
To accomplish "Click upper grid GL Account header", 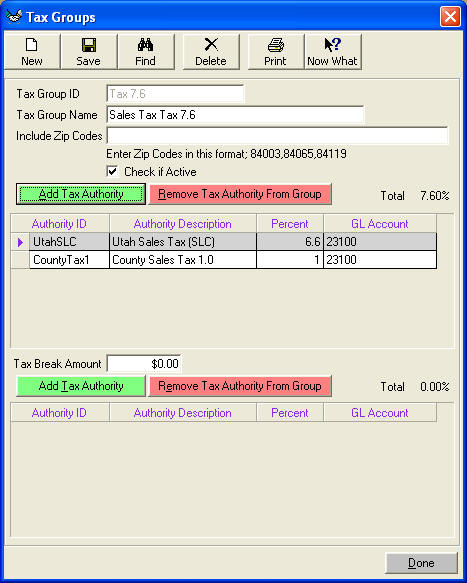I will coord(380,223).
